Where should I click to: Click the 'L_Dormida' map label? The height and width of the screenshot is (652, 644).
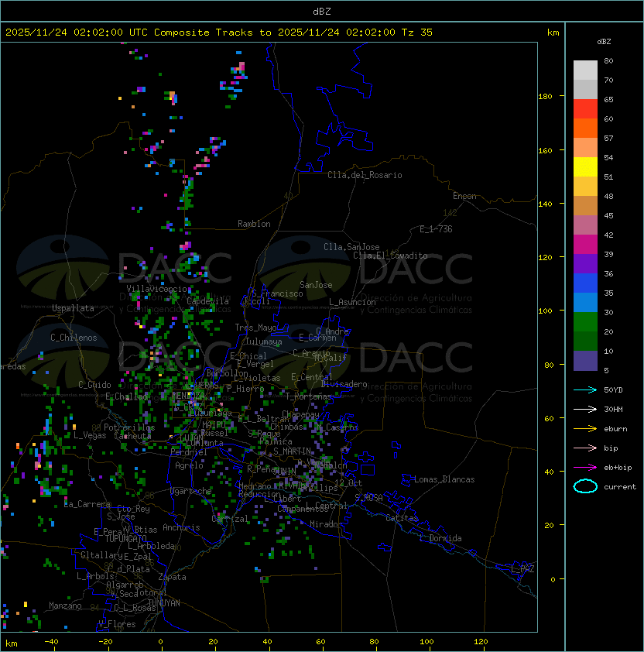click(440, 538)
